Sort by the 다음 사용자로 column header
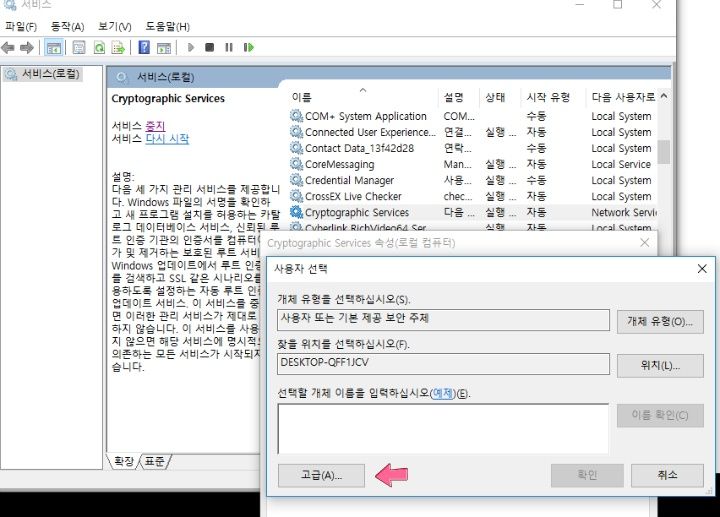This screenshot has height=517, width=720. (623, 97)
